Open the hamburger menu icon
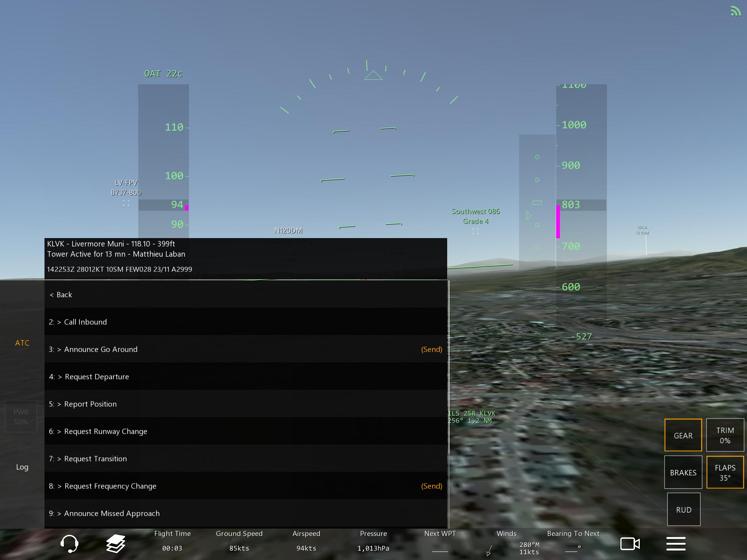The height and width of the screenshot is (560, 747). (676, 544)
